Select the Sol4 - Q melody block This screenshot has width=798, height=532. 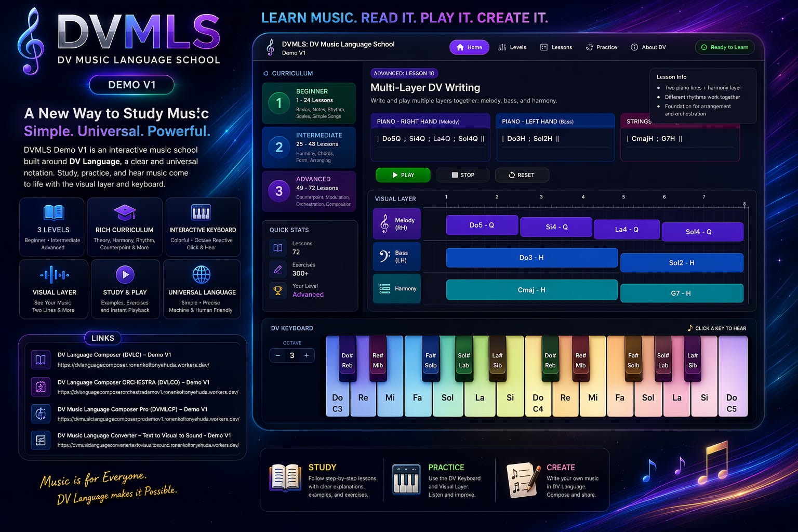coord(702,232)
